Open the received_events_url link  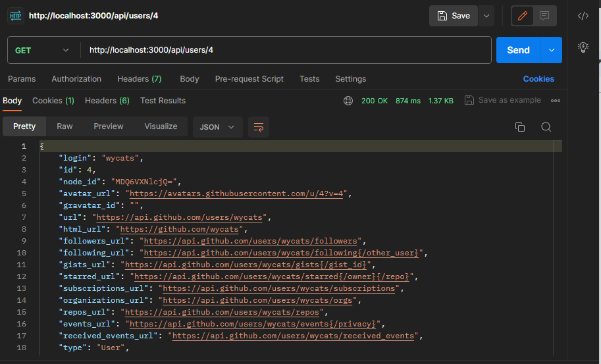293,336
